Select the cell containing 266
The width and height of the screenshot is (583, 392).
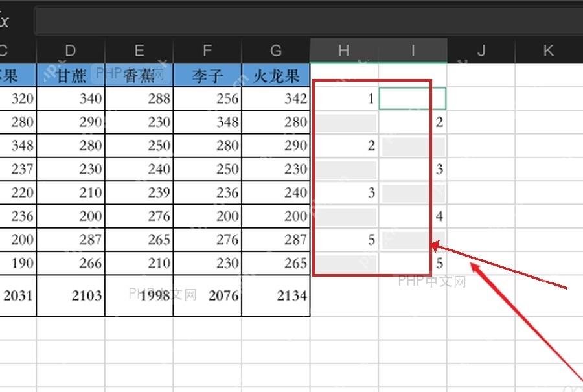pyautogui.click(x=71, y=263)
